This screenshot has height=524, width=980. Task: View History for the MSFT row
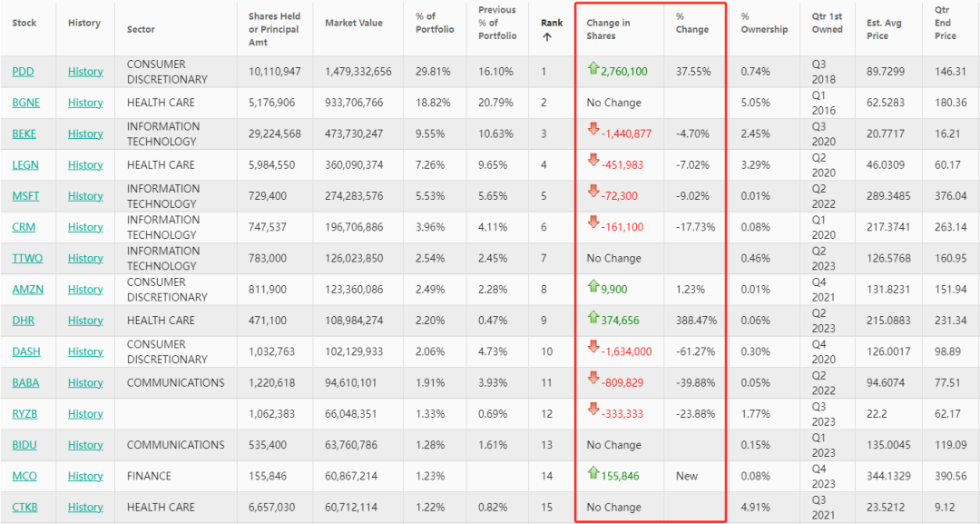tap(85, 196)
